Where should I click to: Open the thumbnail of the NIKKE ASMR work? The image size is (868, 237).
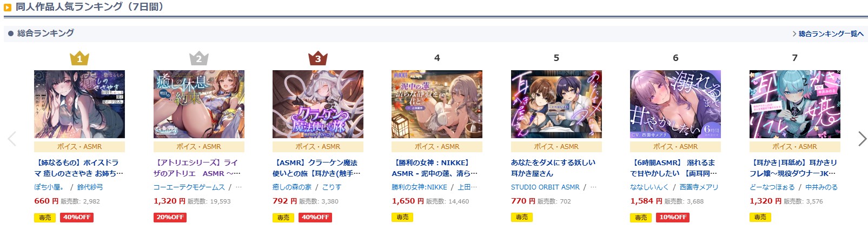click(437, 104)
